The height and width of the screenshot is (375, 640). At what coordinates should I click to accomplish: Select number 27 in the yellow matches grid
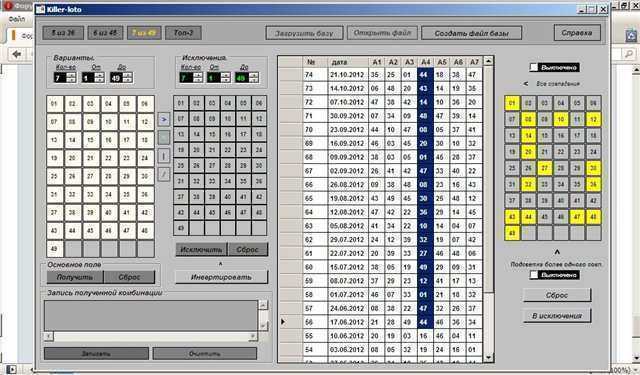click(x=544, y=168)
